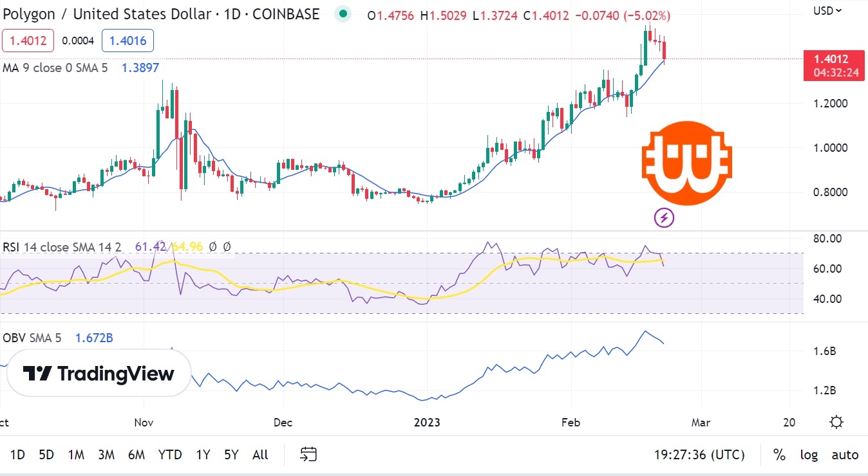This screenshot has height=476, width=868.
Task: Open the chart settings gear icon
Action: click(836, 422)
